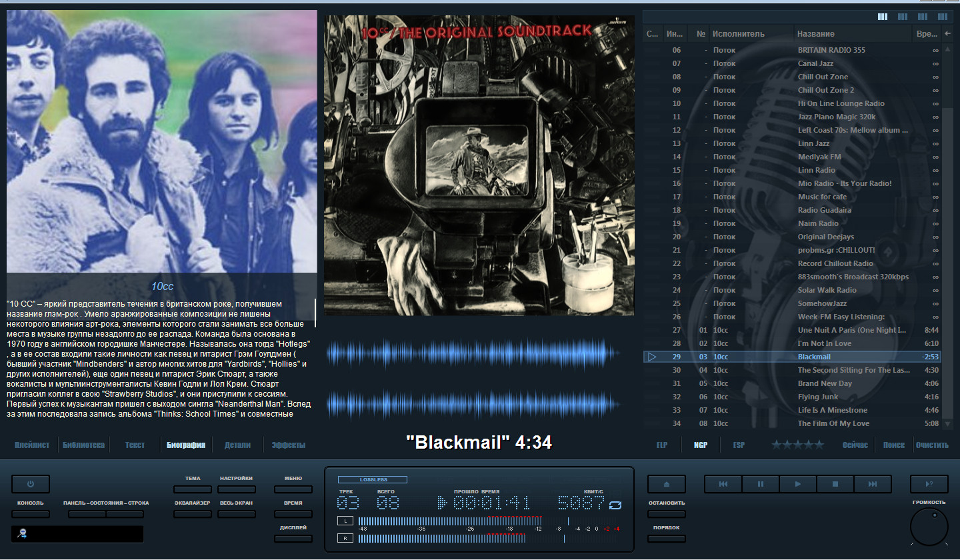Screen dimensions: 960x560
Task: Select the Linn Radio stream row
Action: tap(792, 170)
